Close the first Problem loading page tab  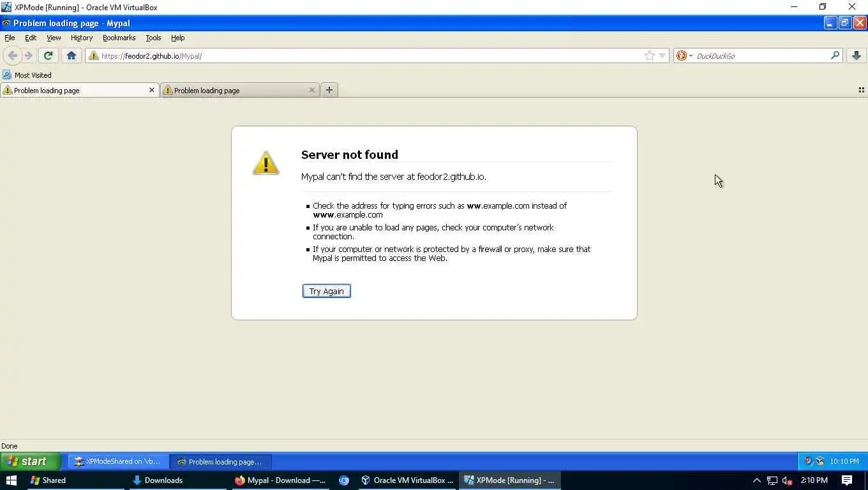[x=152, y=90]
